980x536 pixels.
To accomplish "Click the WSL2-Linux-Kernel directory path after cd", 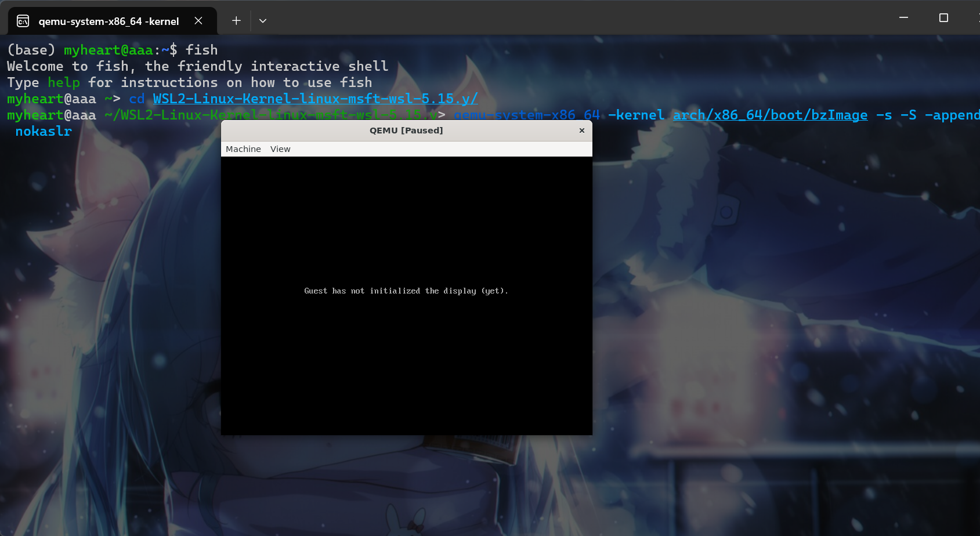I will (x=315, y=99).
